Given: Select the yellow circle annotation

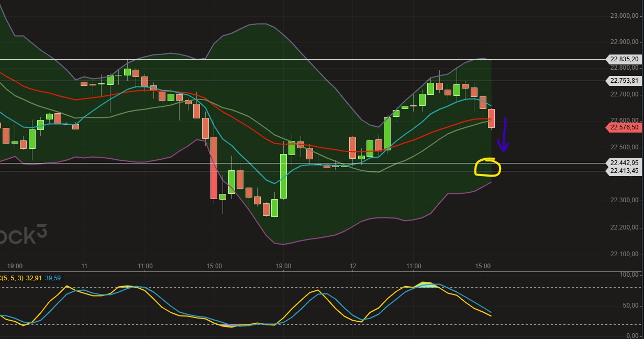Looking at the screenshot, I should click(x=487, y=167).
